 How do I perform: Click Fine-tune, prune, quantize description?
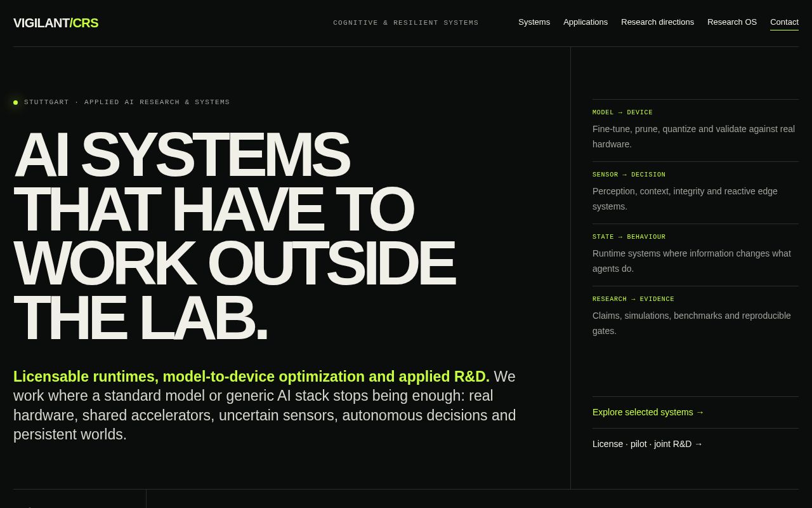pos(693,137)
